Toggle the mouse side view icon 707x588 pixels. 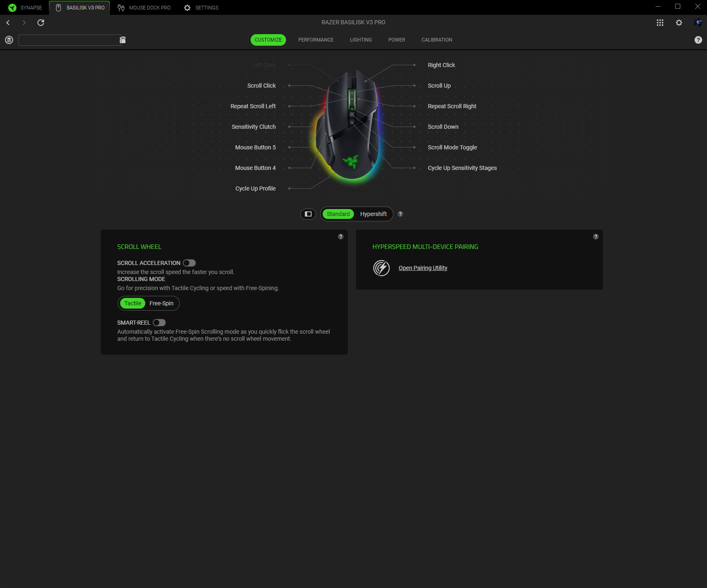308,214
